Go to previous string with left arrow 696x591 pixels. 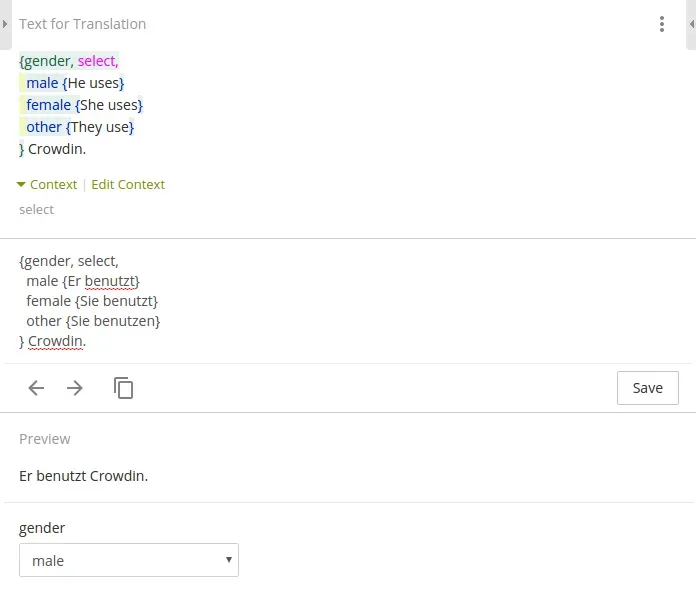(x=36, y=388)
